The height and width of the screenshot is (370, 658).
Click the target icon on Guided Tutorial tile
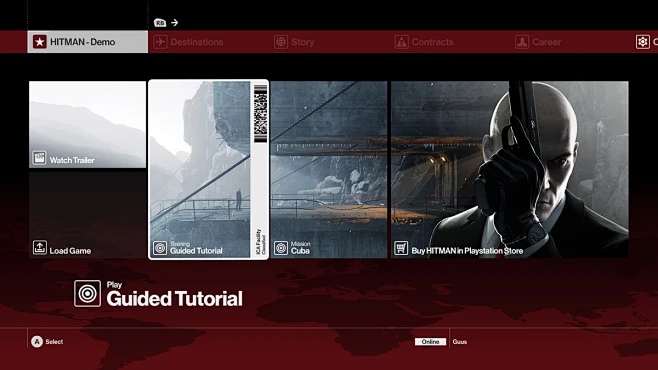(x=160, y=248)
